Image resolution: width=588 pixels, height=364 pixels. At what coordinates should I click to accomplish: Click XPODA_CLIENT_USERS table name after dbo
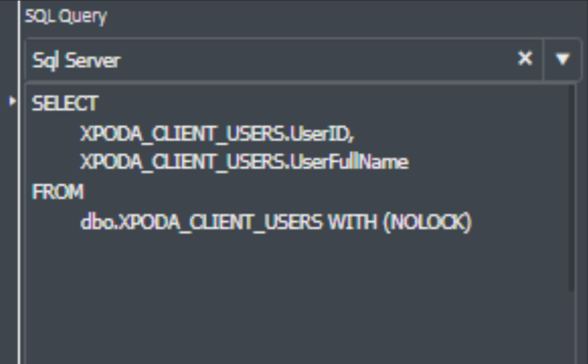coord(220,222)
